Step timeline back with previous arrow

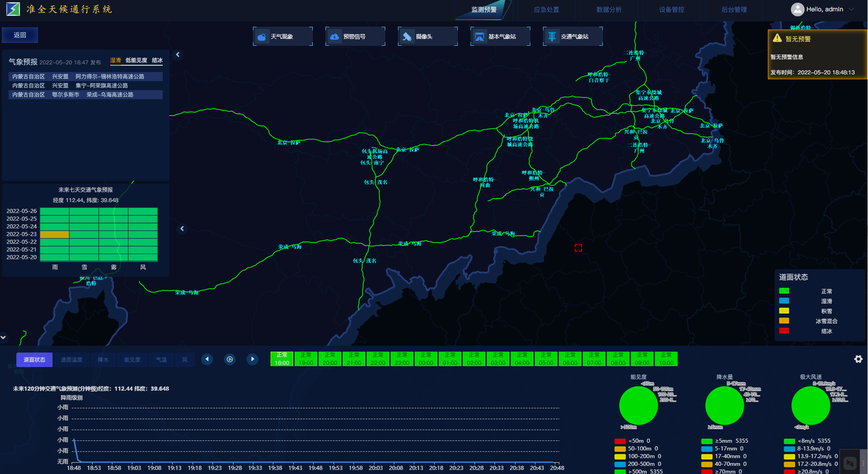[x=207, y=359]
